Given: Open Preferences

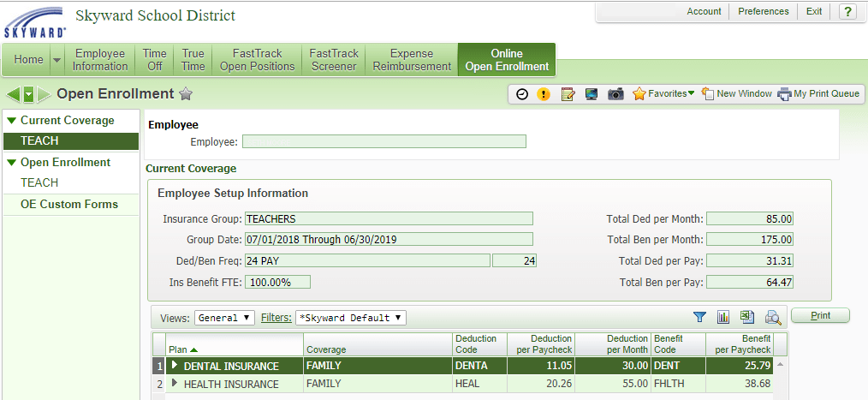Looking at the screenshot, I should tap(764, 12).
